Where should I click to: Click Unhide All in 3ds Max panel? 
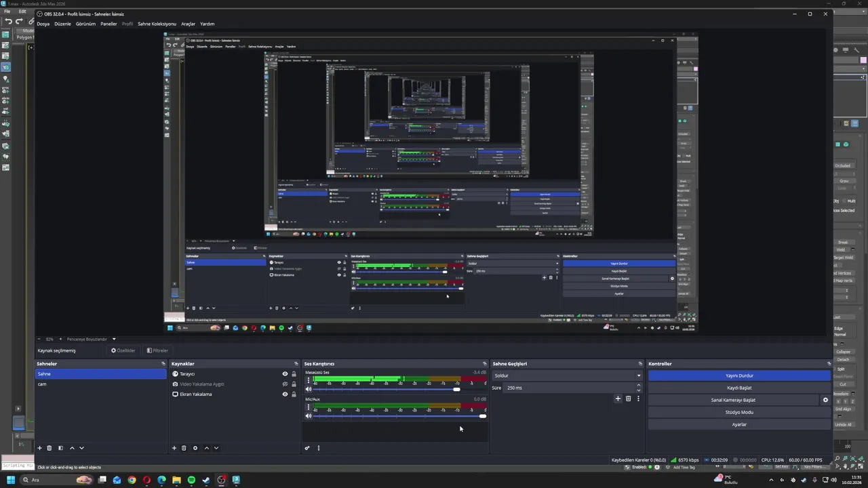point(843,425)
